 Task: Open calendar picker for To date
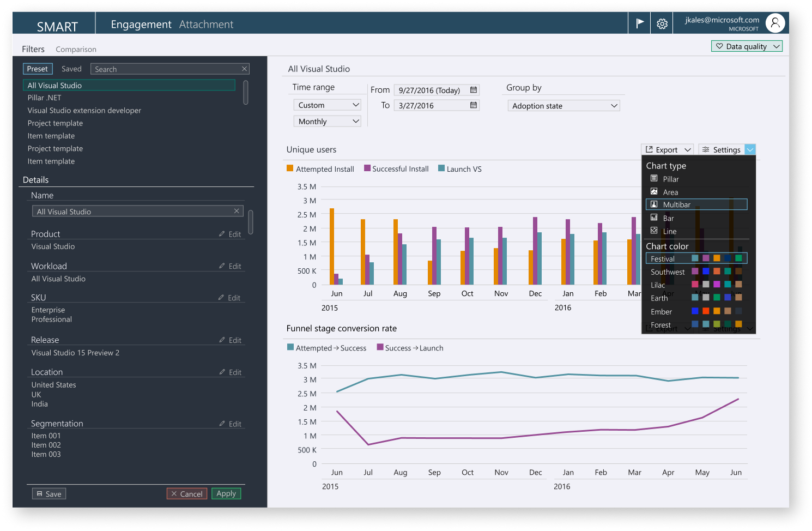(x=474, y=105)
